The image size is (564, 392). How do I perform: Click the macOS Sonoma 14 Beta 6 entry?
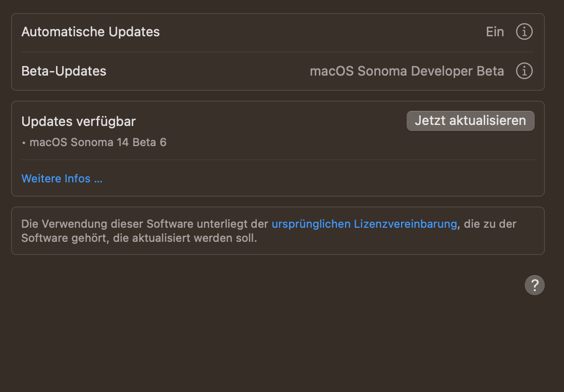pyautogui.click(x=98, y=142)
